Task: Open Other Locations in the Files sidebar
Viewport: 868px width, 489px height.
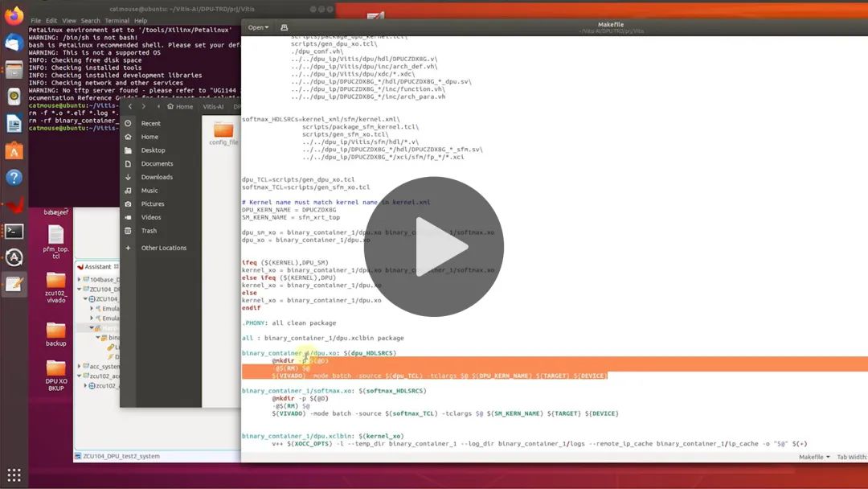Action: pyautogui.click(x=163, y=248)
